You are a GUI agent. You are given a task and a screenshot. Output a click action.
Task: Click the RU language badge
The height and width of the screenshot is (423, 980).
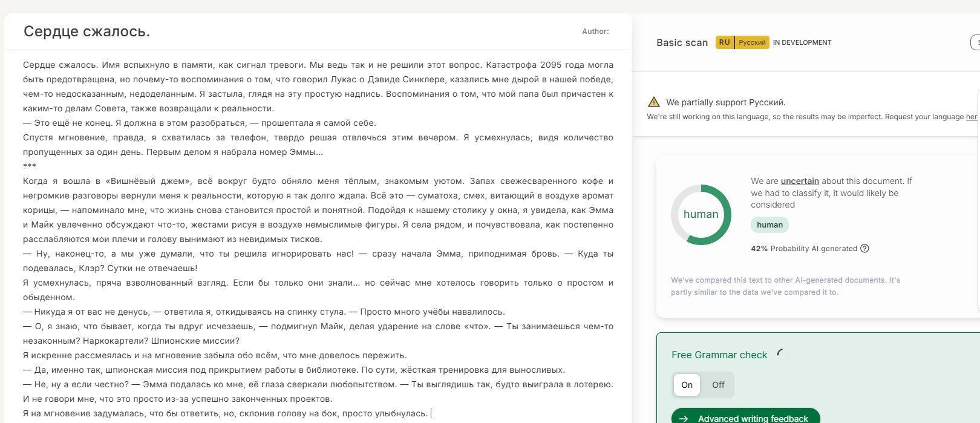click(x=724, y=42)
